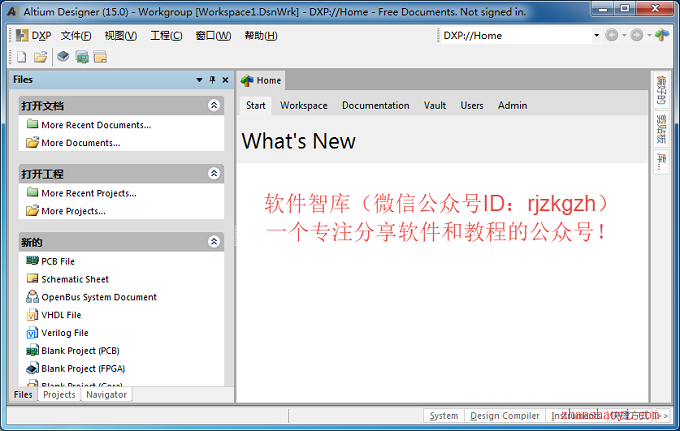Open the 工程(C) menu

pos(166,36)
